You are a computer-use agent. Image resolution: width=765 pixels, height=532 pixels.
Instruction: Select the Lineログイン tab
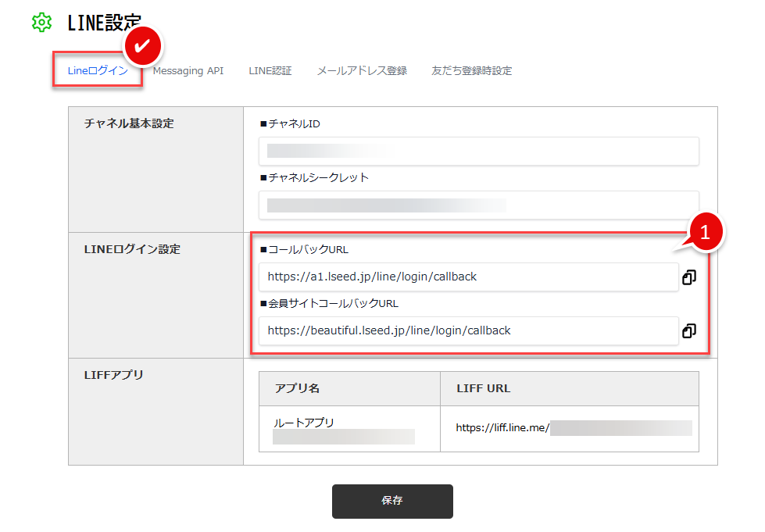pos(97,70)
